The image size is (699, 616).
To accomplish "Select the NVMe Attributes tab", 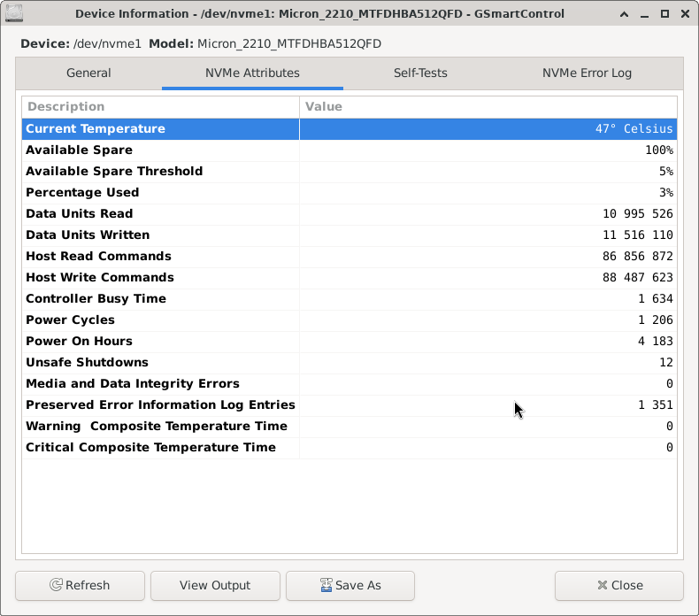I will [x=252, y=73].
